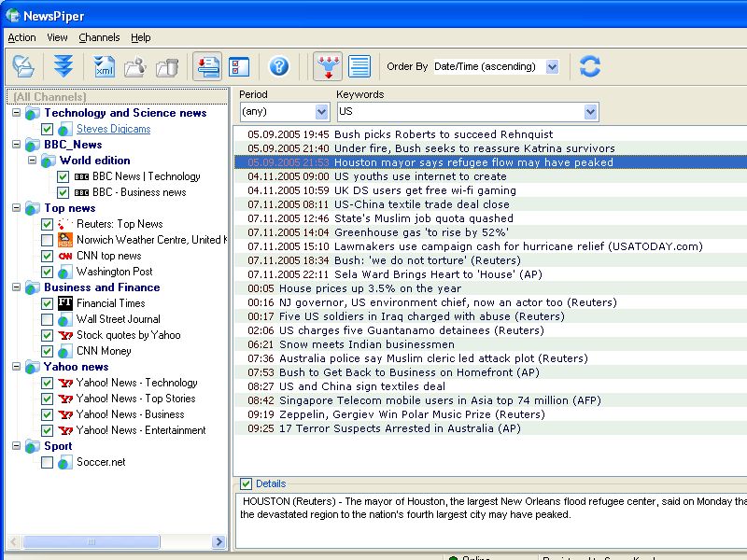The width and height of the screenshot is (747, 560).
Task: Collapse the Yahoo news group
Action: click(16, 367)
